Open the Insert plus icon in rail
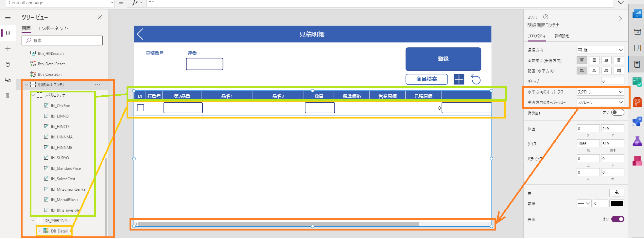Screen dimensions: 644x239 [8, 49]
